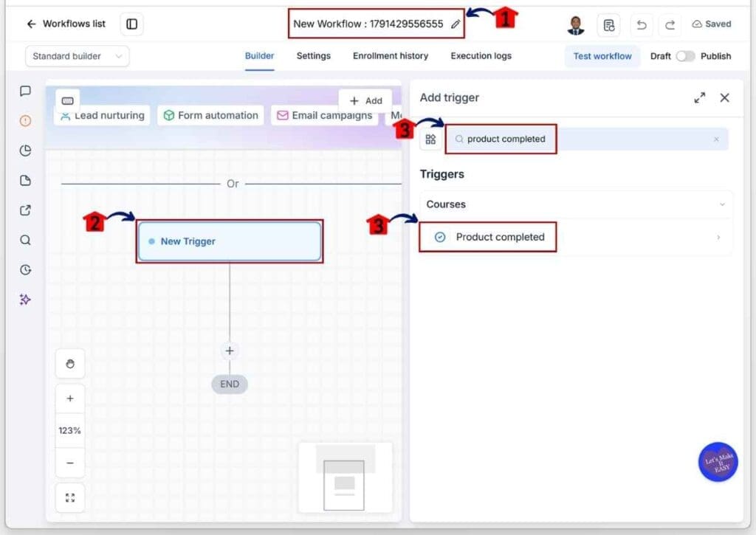Choose Product completed trigger

point(576,237)
